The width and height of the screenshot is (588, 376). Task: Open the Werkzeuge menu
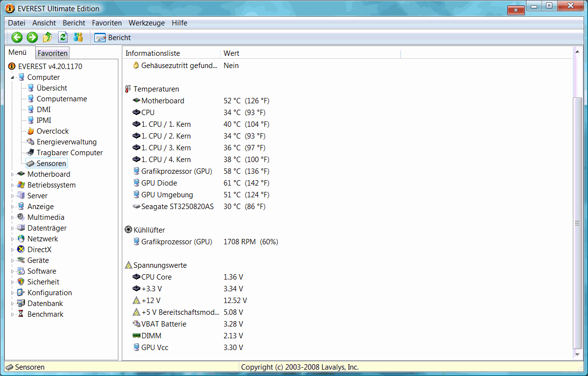(x=147, y=23)
